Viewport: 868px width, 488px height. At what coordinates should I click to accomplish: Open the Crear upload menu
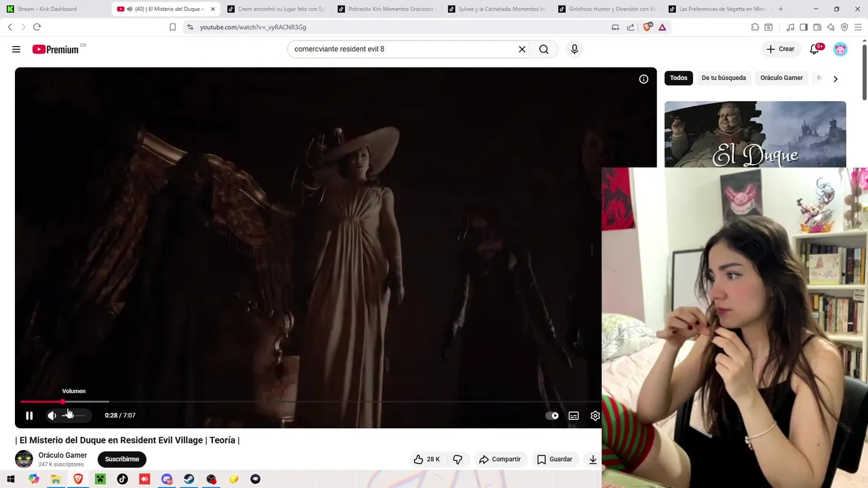(781, 49)
